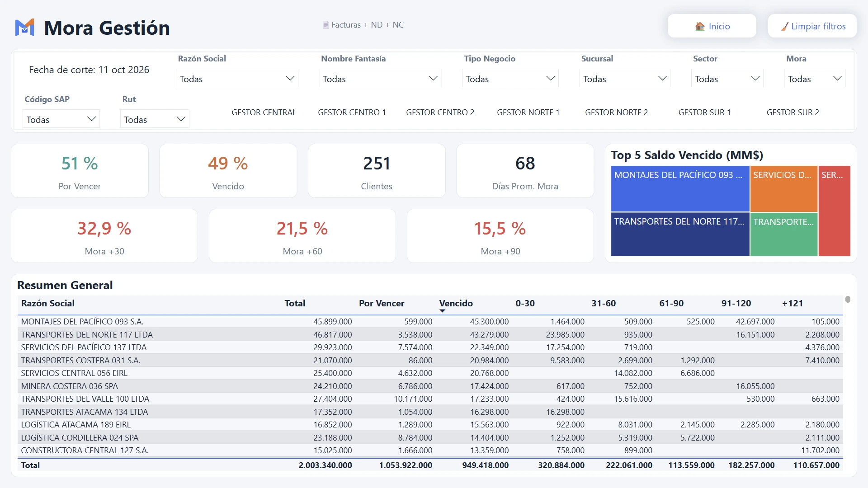Screen dimensions: 868x488
Task: Select row LOGÍSTICA ATACAMA 189 EIRL
Action: [x=430, y=425]
